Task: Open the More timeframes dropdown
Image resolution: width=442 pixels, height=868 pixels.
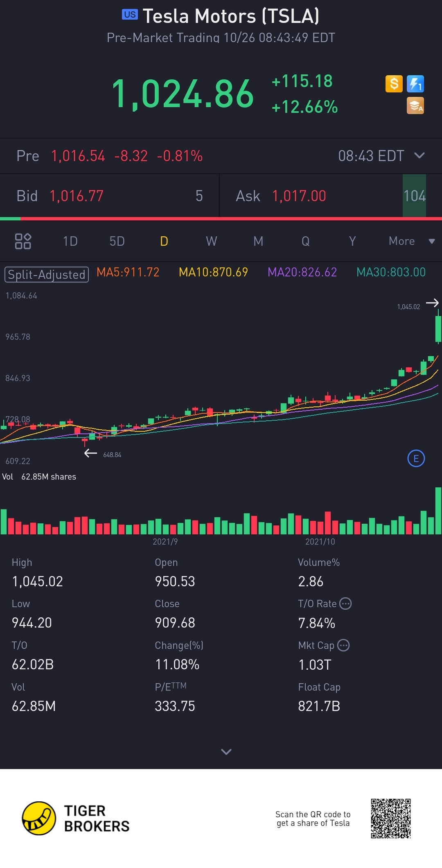Action: click(x=411, y=241)
